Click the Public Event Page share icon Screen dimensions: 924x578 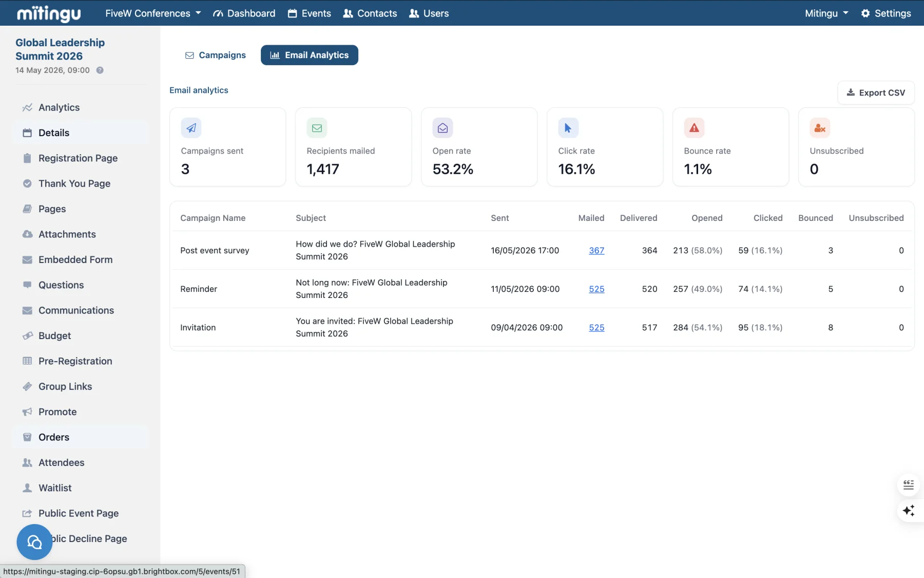click(27, 513)
